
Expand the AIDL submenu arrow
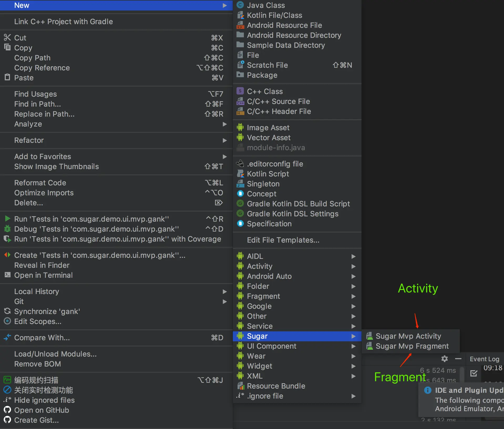[353, 256]
